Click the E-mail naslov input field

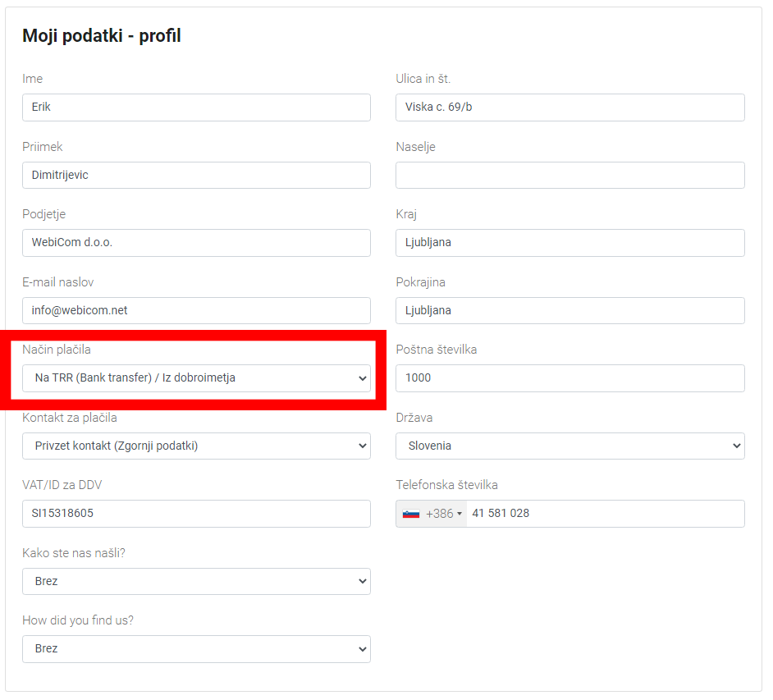point(196,310)
